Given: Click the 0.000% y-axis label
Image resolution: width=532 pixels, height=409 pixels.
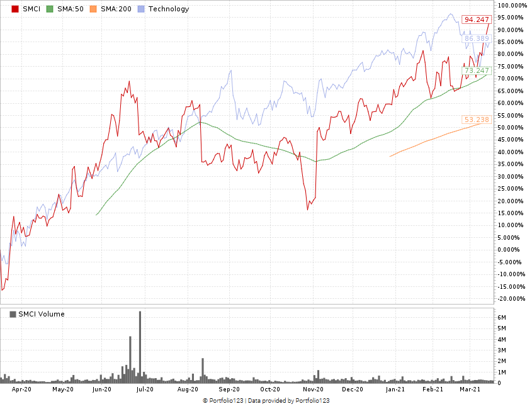Looking at the screenshot, I should [x=509, y=250].
